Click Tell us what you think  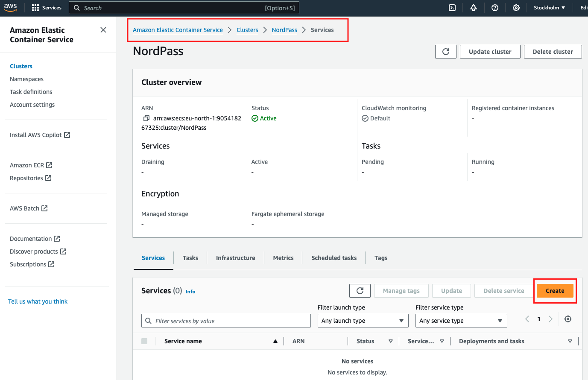[38, 301]
